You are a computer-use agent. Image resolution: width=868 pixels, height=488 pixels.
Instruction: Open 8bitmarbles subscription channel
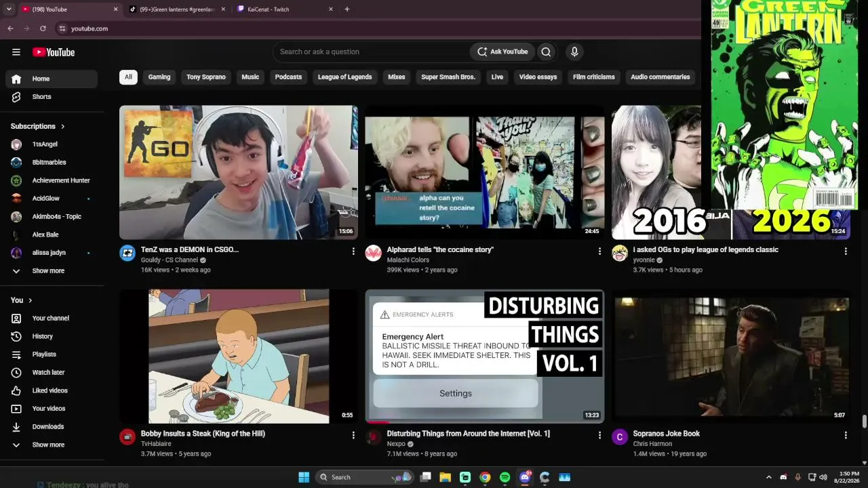coord(52,163)
